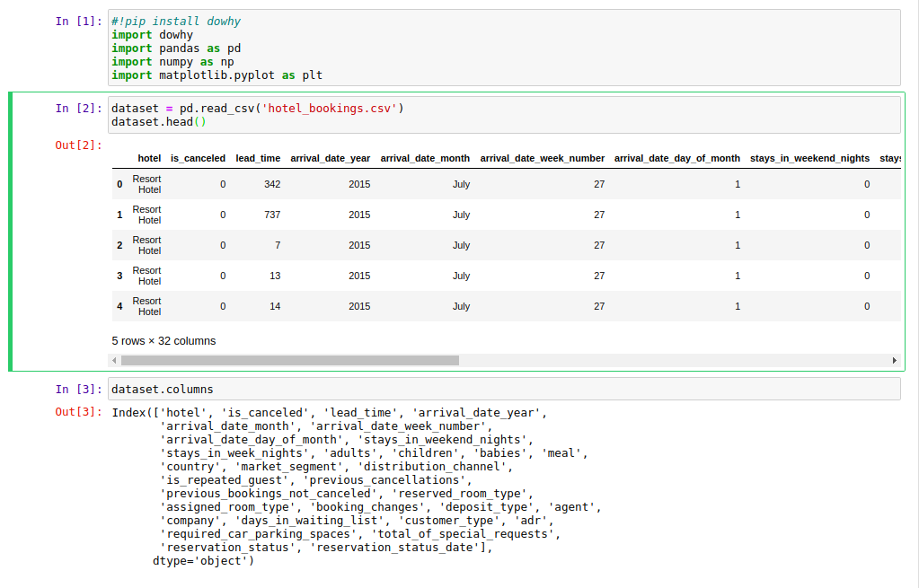
Task: Click 'Resort Hotel' in row 4
Action: point(146,306)
